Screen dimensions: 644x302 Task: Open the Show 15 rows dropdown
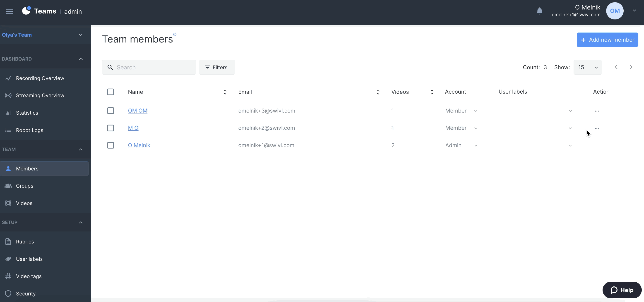[x=587, y=67]
